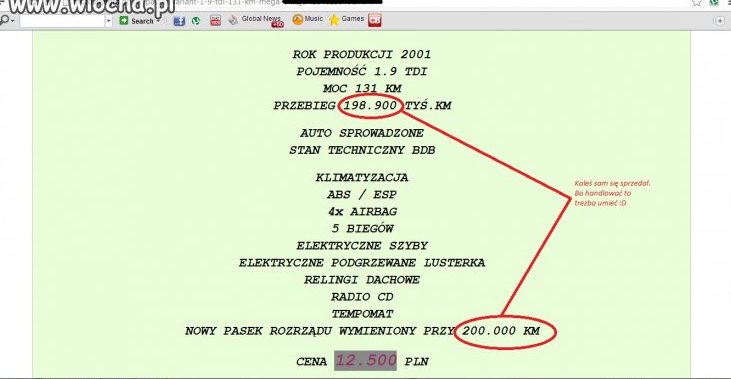731x379 pixels.
Task: Click the text '5 BIEGÓW'
Action: point(362,229)
